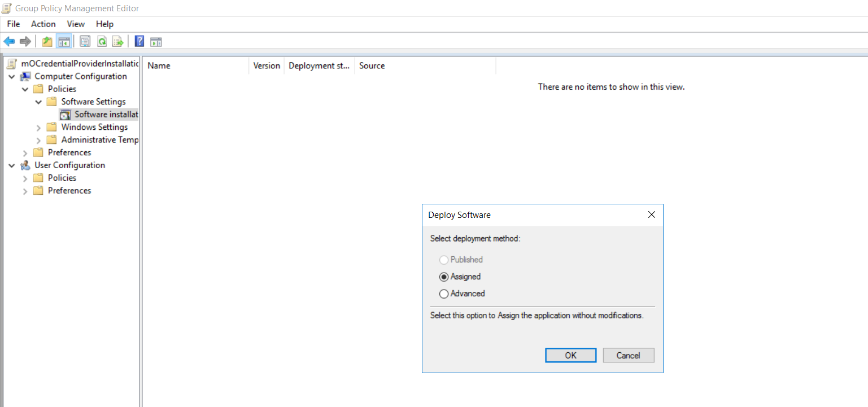Sort list by Version column header

pos(267,65)
